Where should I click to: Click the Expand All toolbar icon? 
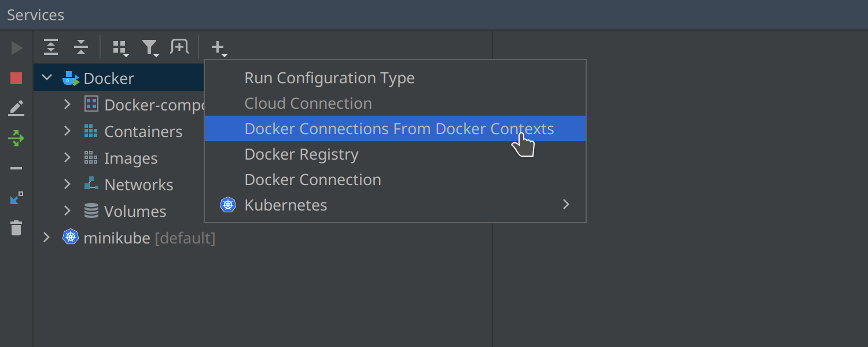52,47
